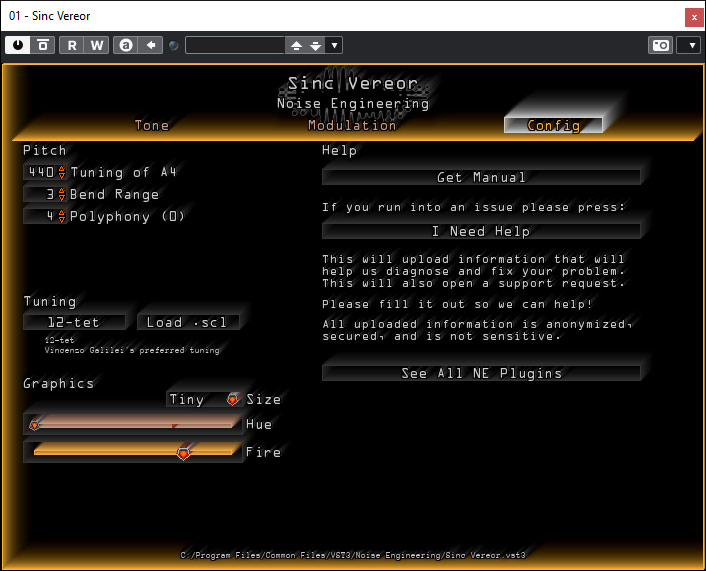Enable Write automation (W) button
The image size is (706, 571).
point(96,45)
